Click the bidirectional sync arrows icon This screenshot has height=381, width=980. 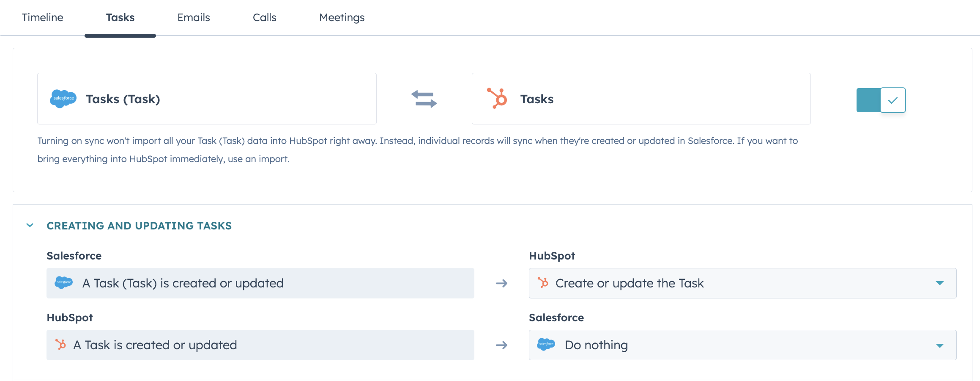(424, 99)
